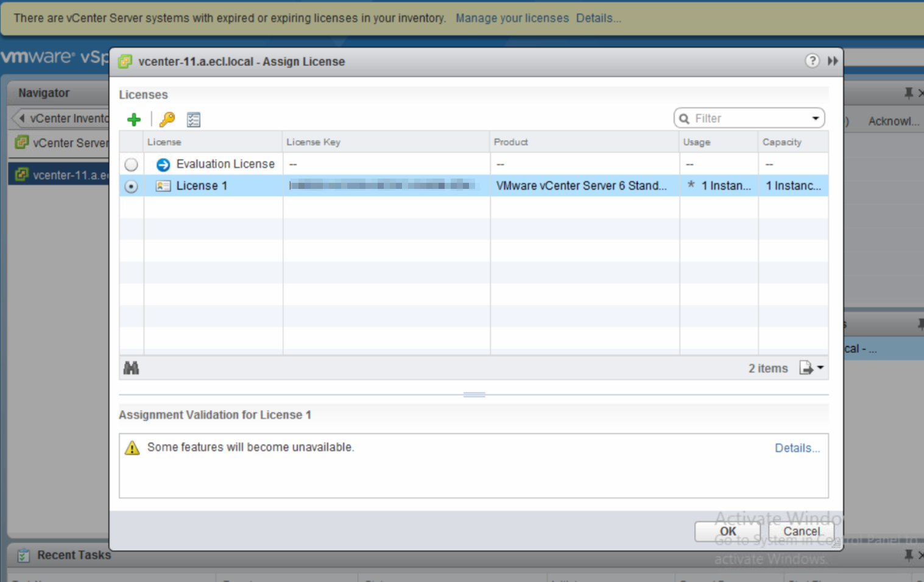Image resolution: width=924 pixels, height=582 pixels.
Task: Open help for Assign License dialog
Action: point(812,61)
